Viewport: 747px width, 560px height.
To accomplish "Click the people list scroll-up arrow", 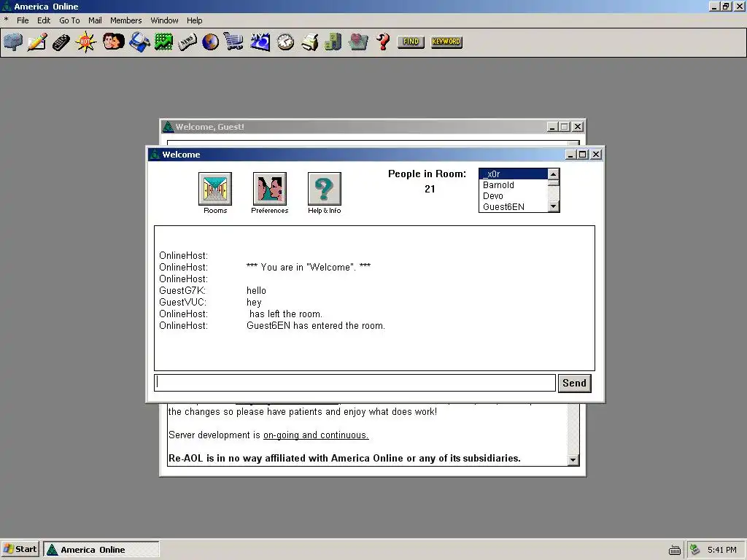I will tap(553, 174).
